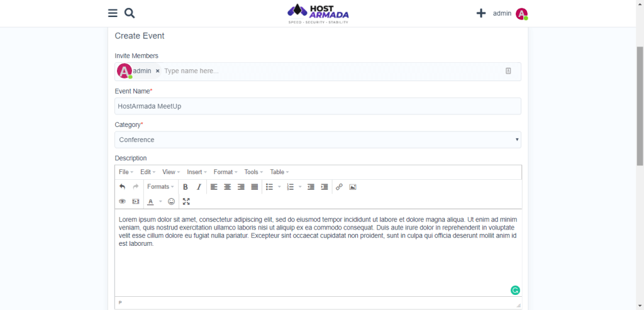Viewport: 644px width, 310px height.
Task: Open the editor View menu
Action: (x=171, y=172)
